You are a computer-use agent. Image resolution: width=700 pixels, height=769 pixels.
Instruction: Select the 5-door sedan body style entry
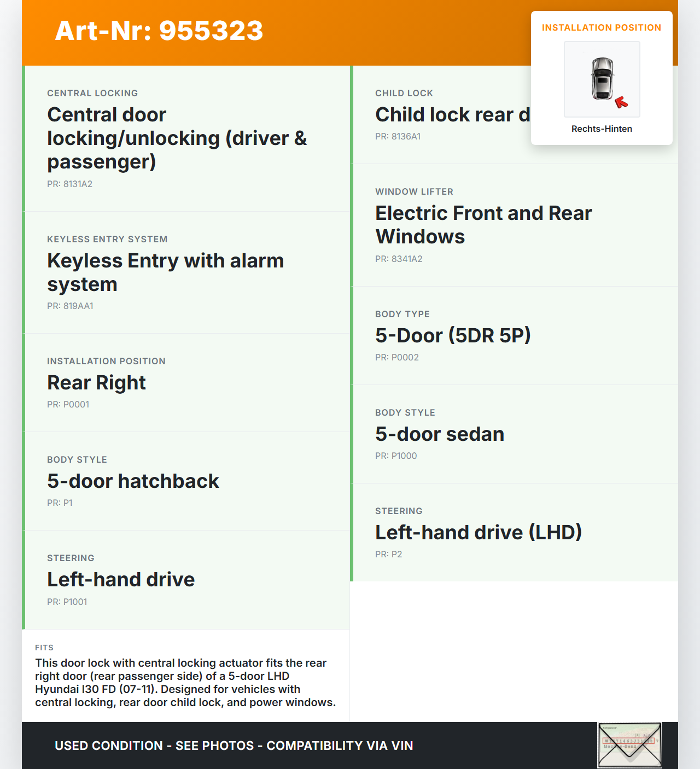[x=440, y=434]
